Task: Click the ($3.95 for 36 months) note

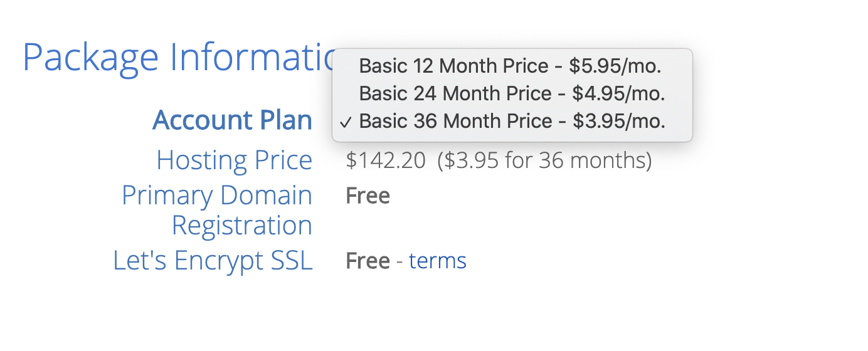Action: [x=544, y=161]
